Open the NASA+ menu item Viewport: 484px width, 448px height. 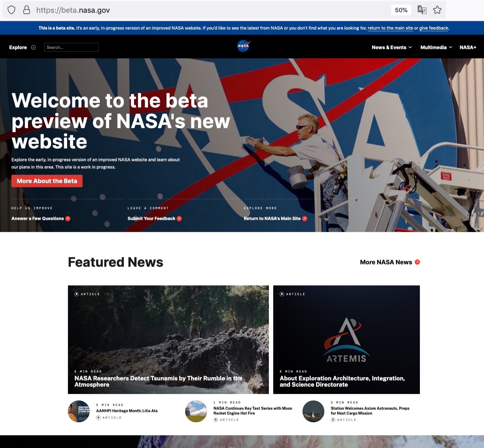coord(468,47)
